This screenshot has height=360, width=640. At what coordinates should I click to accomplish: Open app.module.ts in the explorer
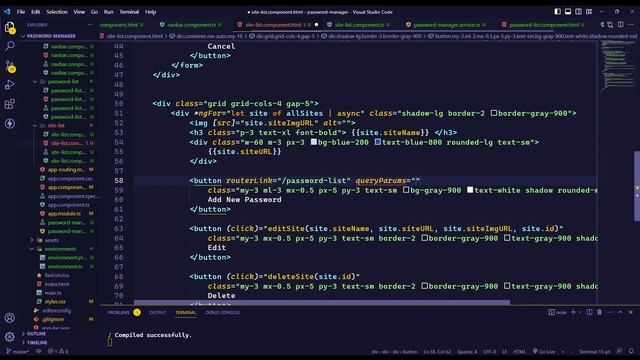tap(64, 213)
